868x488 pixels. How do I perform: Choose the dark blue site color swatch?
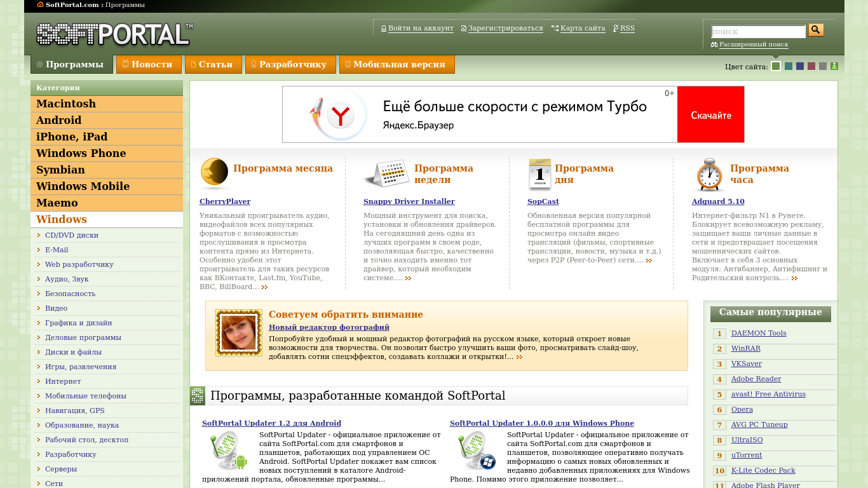pyautogui.click(x=800, y=66)
